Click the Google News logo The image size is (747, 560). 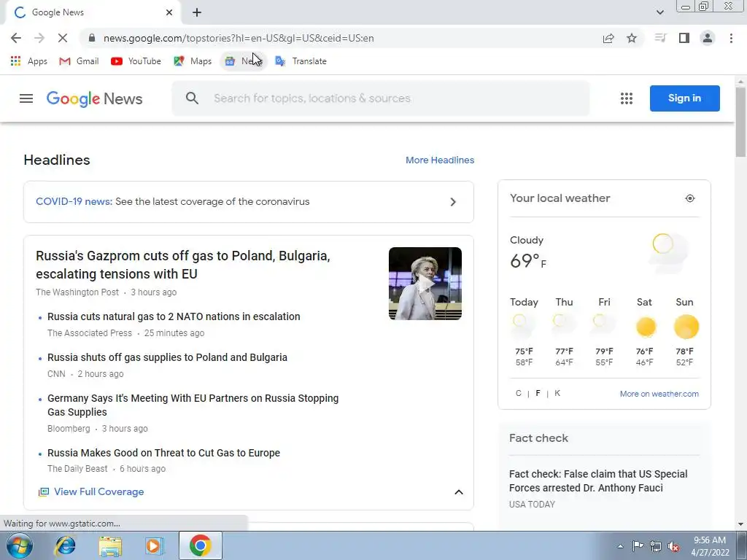point(94,98)
